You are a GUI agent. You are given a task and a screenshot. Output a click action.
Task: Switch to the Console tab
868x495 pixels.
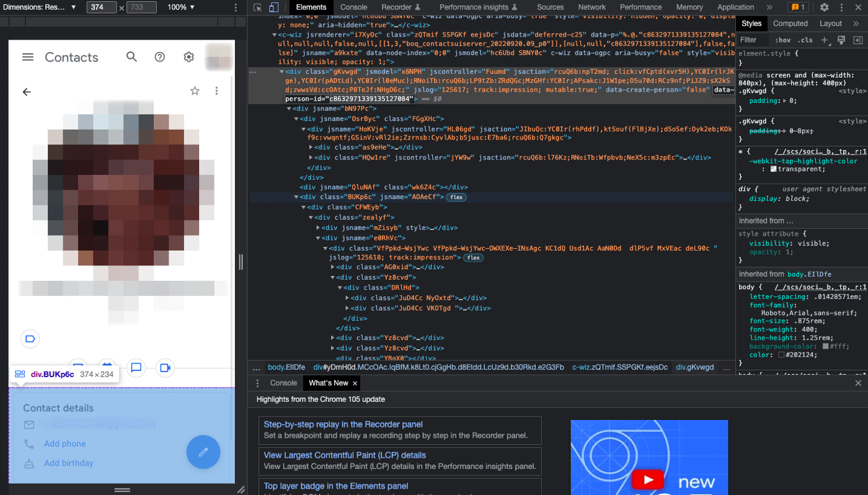[x=354, y=7]
